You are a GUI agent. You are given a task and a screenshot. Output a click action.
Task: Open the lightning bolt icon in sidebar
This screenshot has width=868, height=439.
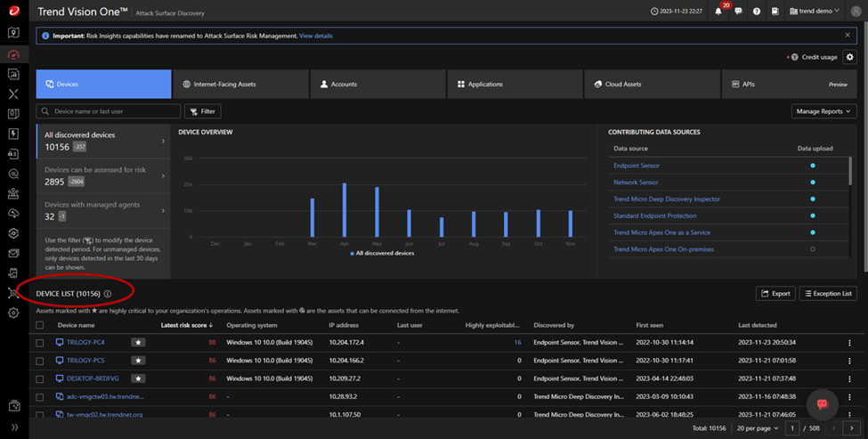[x=14, y=134]
